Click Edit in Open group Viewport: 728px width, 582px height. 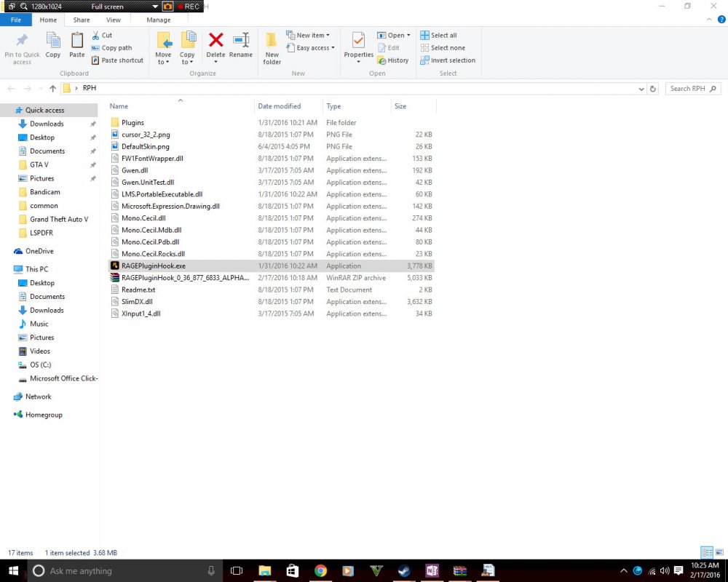[389, 48]
